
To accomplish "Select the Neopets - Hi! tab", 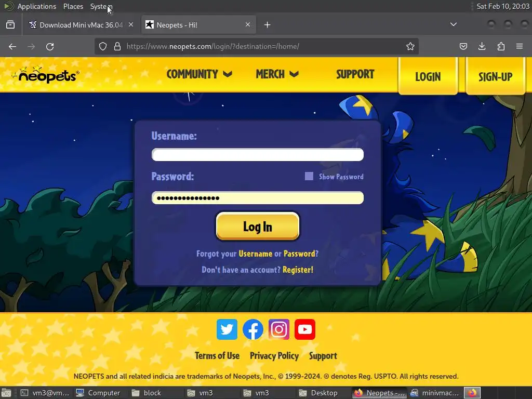I will pos(198,25).
